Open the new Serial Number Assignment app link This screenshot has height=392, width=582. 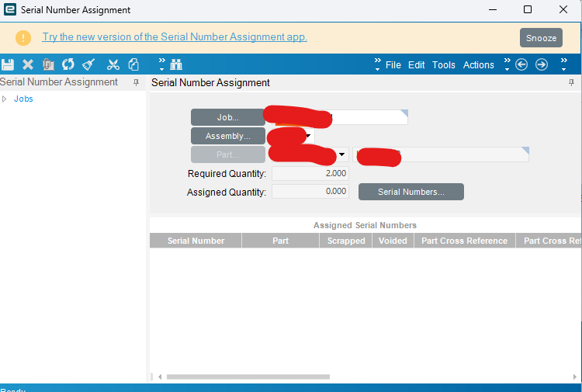tap(175, 37)
